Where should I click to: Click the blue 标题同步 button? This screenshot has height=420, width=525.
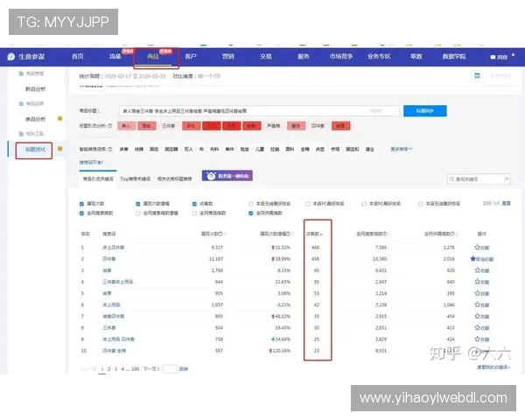[423, 111]
